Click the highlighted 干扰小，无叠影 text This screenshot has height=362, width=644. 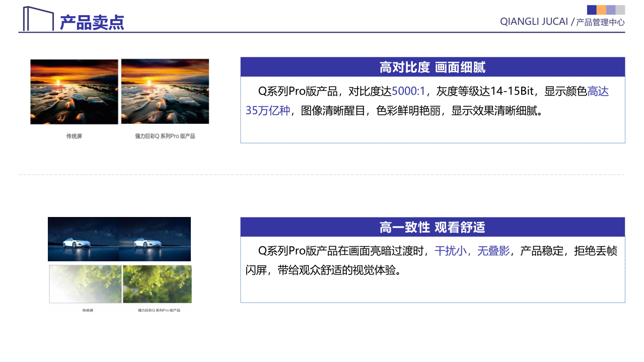472,251
